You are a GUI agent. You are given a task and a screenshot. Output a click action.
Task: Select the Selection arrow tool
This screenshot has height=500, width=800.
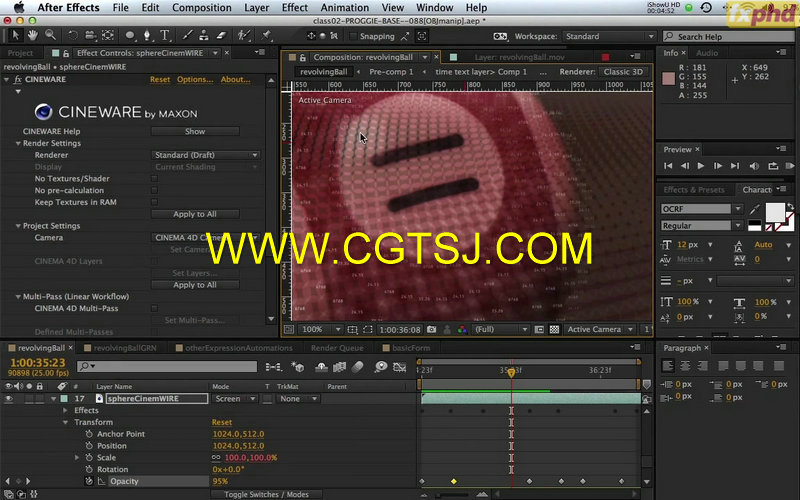15,35
